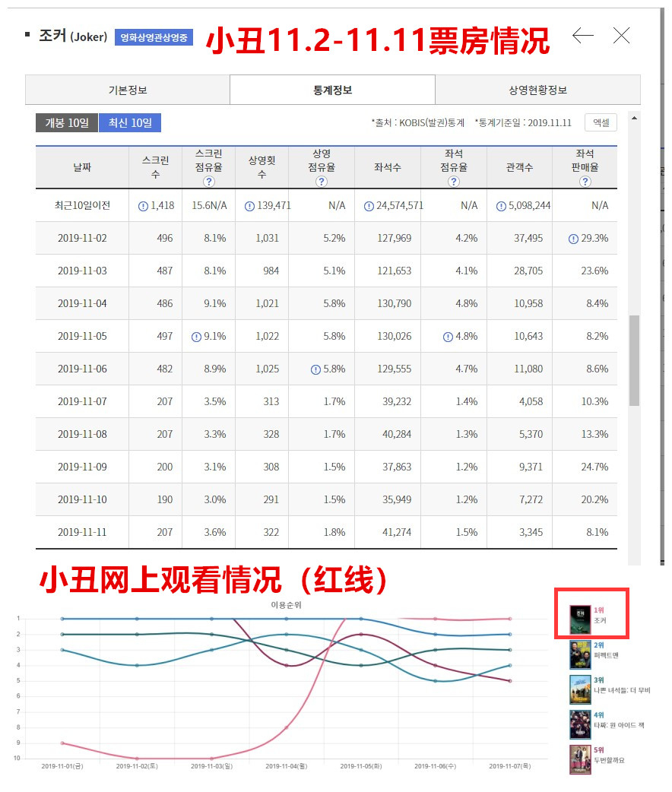Open the help icon under 스크린 점유율 column
Screen dimensions: 672x792
[x=208, y=183]
